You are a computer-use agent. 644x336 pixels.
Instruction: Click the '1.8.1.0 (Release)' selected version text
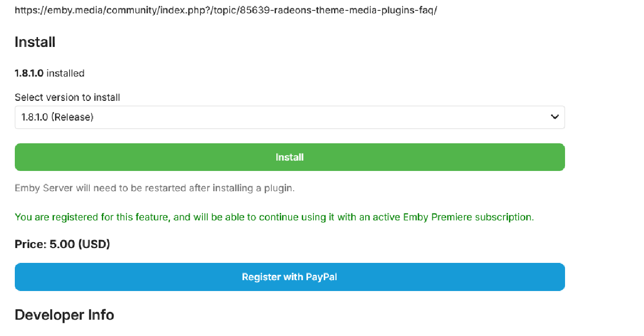click(x=57, y=117)
